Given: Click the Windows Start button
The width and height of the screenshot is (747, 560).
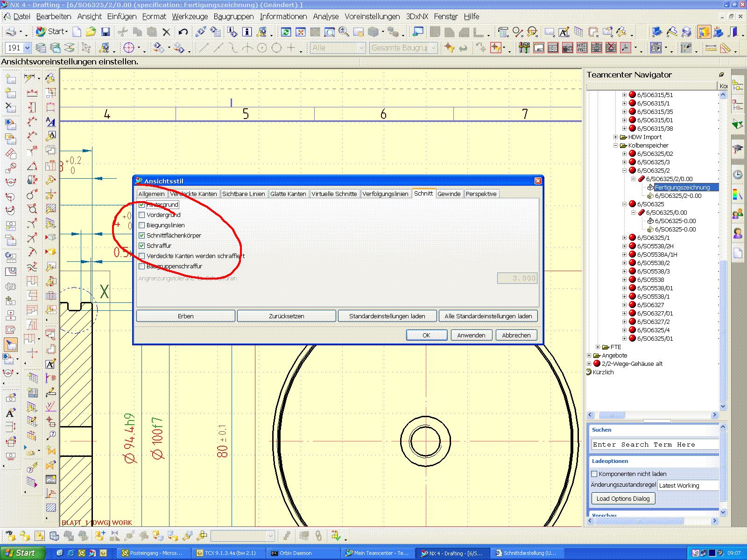Looking at the screenshot, I should click(22, 553).
